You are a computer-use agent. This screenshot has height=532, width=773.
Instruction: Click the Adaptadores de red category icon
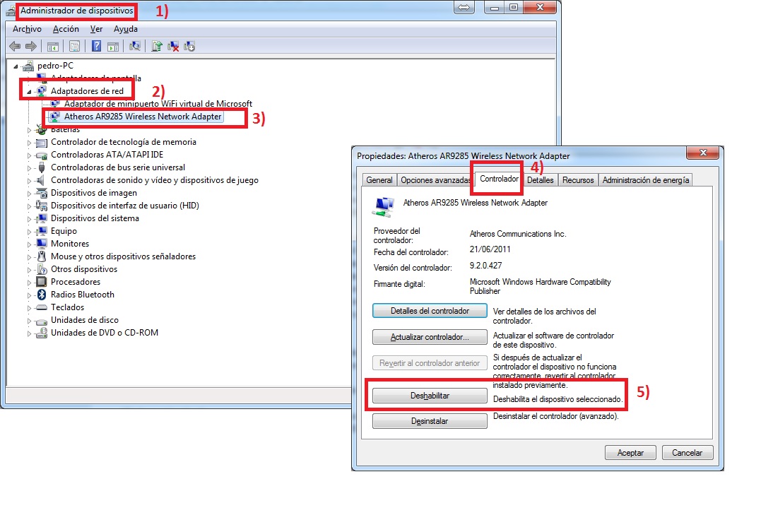pos(42,90)
